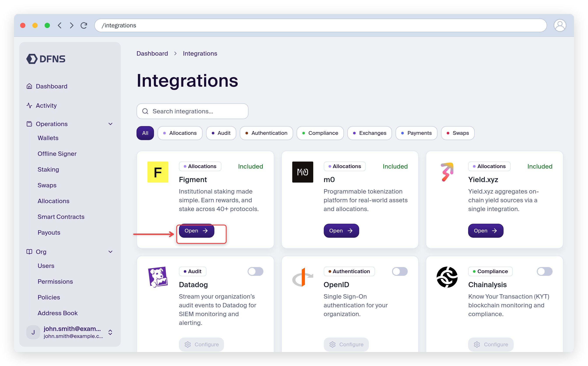Click the Authentication tag on OpenID card
This screenshot has height=366, width=588.
tap(349, 271)
